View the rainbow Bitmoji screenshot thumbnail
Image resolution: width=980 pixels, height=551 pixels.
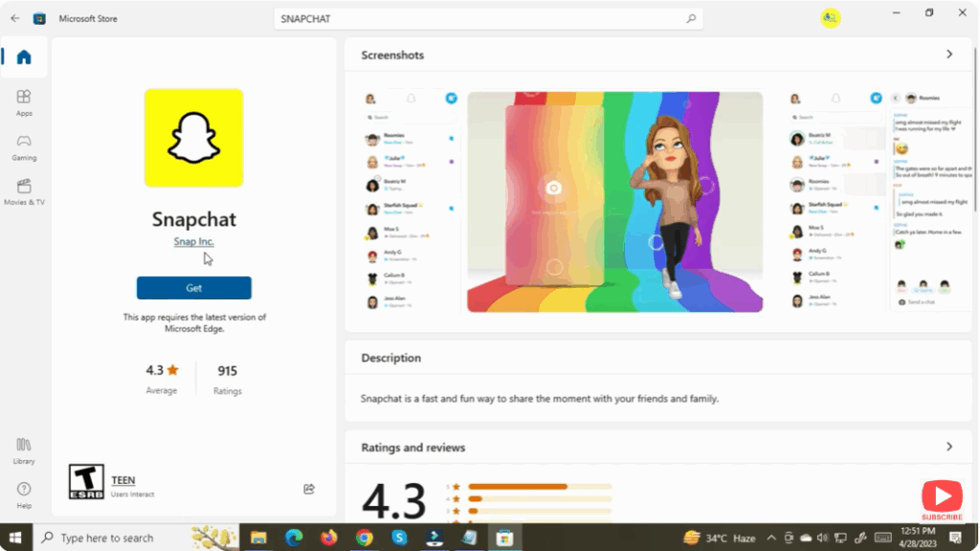[614, 202]
